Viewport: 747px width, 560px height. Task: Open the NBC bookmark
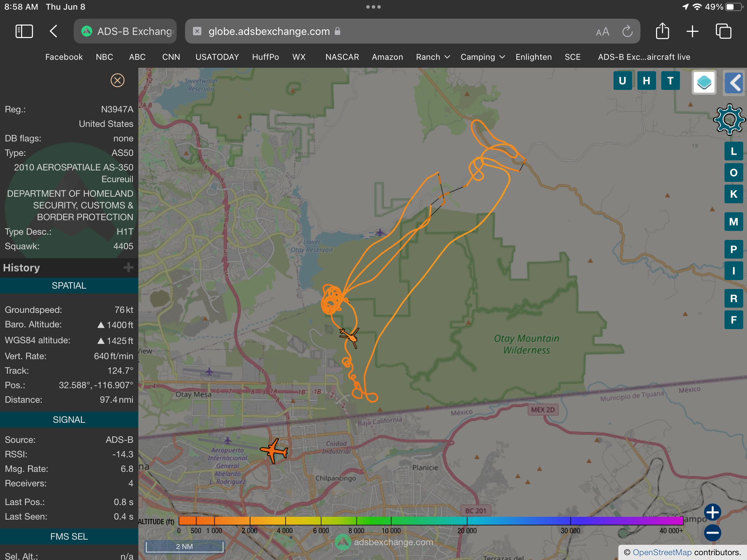point(104,57)
